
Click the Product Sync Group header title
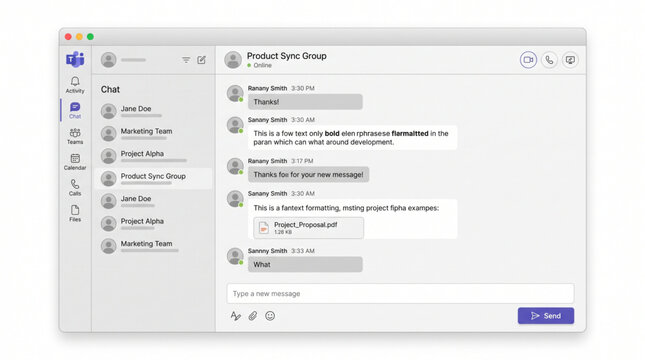287,56
